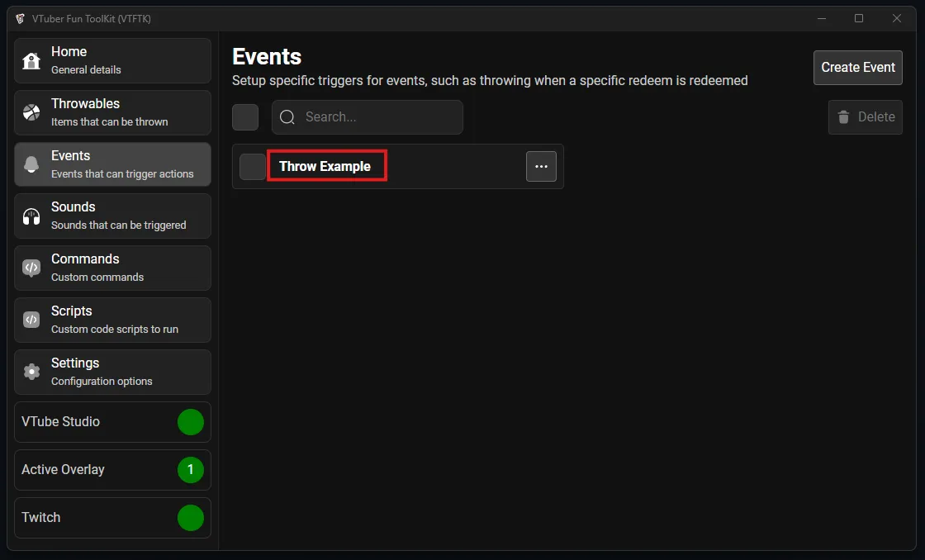Focus the events Search field
This screenshot has width=925, height=560.
point(377,117)
